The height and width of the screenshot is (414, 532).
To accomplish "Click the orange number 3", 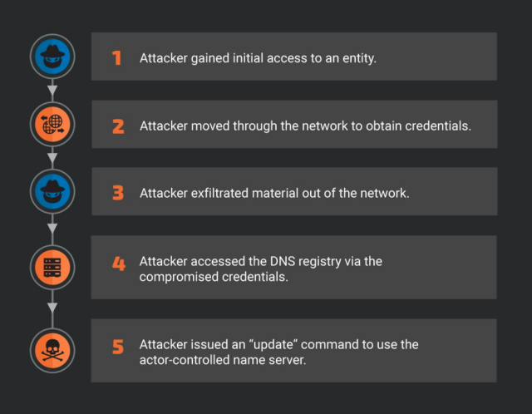I will click(118, 193).
